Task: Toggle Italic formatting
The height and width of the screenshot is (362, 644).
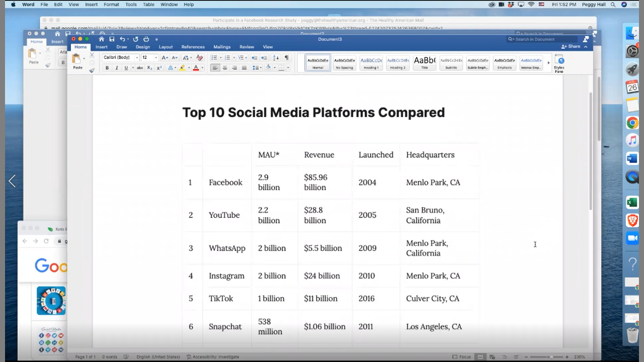Action: click(117, 68)
